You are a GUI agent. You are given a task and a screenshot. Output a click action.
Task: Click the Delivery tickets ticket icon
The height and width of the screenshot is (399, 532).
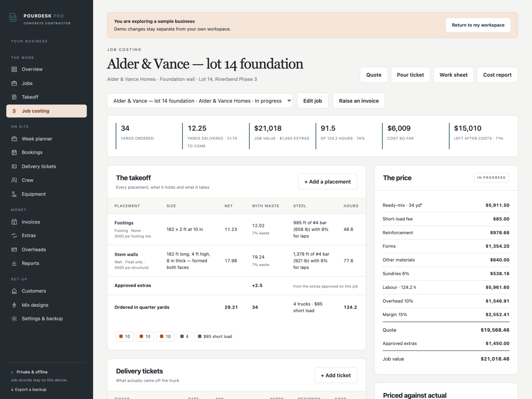(14, 167)
